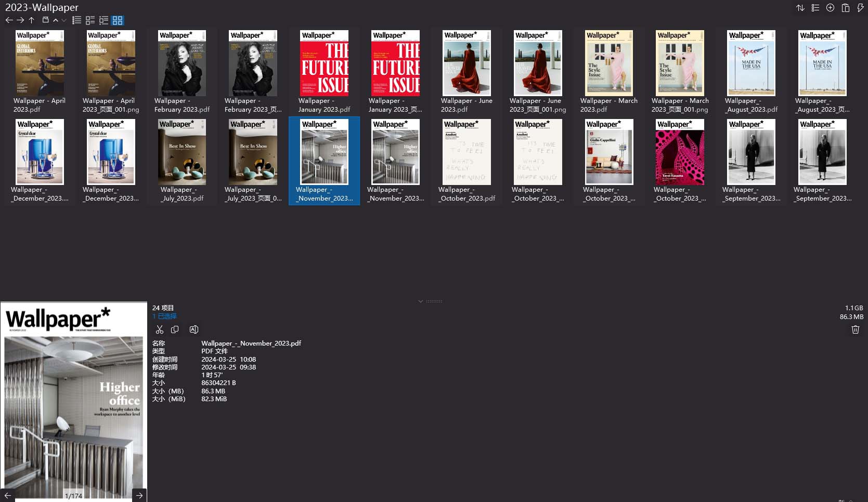Image resolution: width=868 pixels, height=502 pixels.
Task: Select Wallpaper - March 2023 page 001 png
Action: (680, 72)
